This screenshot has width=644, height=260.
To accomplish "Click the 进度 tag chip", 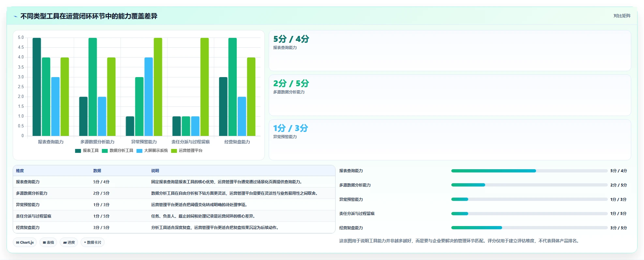I will click(x=69, y=242).
